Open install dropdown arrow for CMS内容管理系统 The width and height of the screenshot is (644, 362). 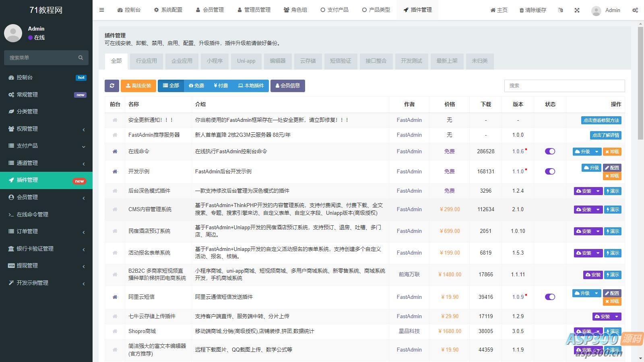click(598, 210)
